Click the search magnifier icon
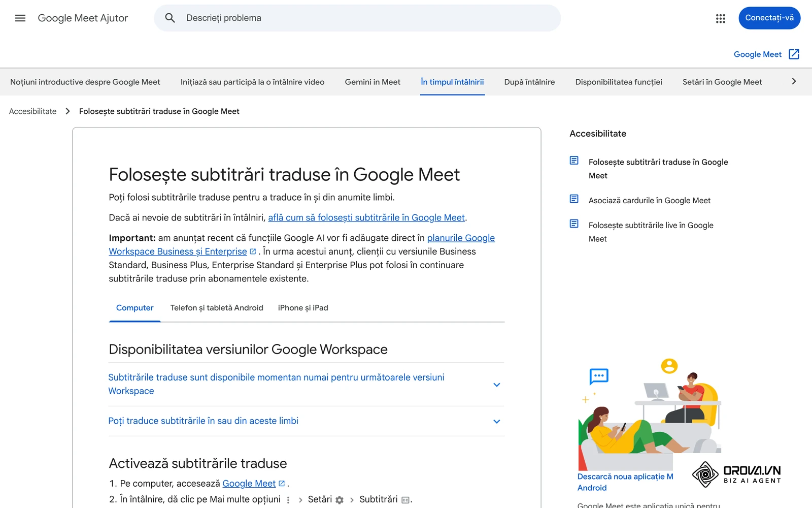This screenshot has width=812, height=508. pos(170,18)
